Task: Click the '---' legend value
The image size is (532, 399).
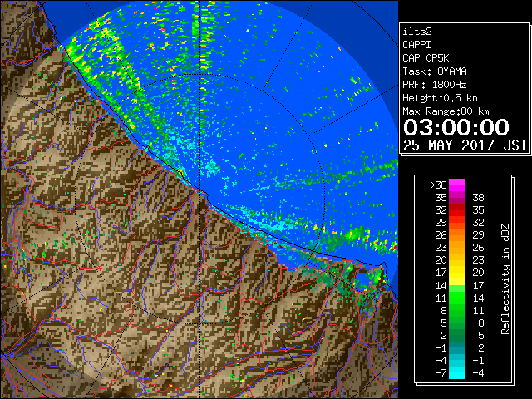Action: coord(475,185)
